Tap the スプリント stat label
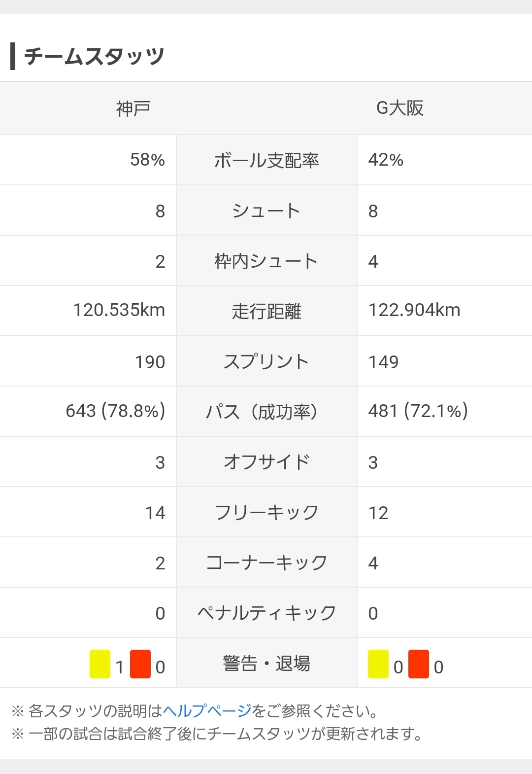The width and height of the screenshot is (532, 774). (266, 361)
